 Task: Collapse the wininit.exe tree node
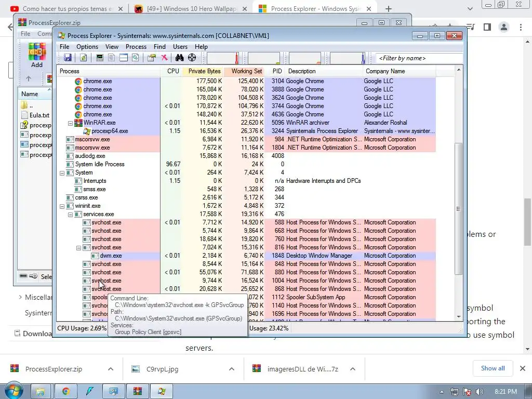click(x=62, y=206)
